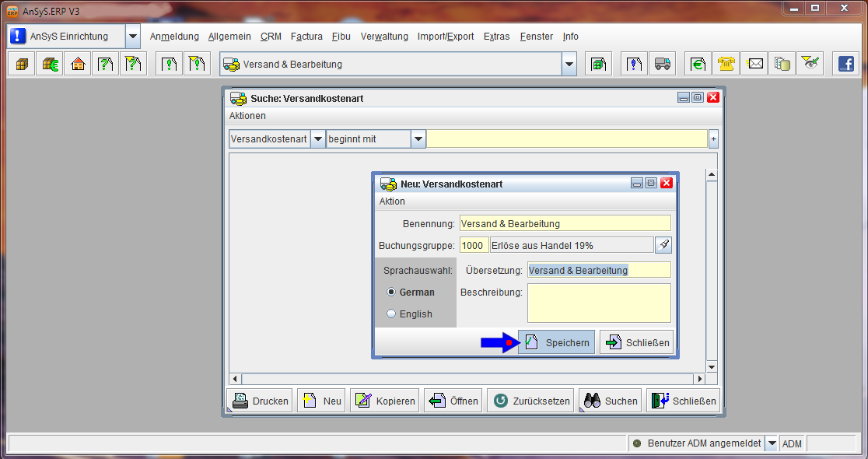
Task: Open the envelope mail toolbar icon
Action: (754, 64)
